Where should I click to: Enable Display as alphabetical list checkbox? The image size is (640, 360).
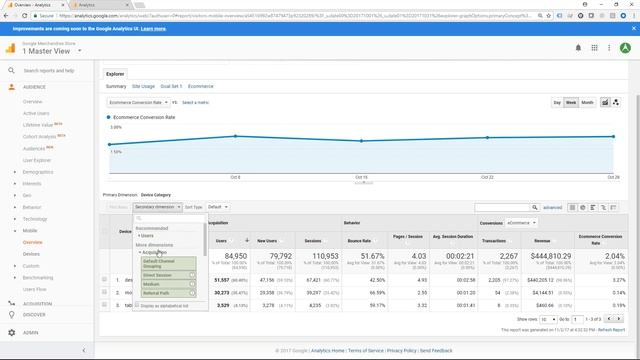(x=137, y=305)
